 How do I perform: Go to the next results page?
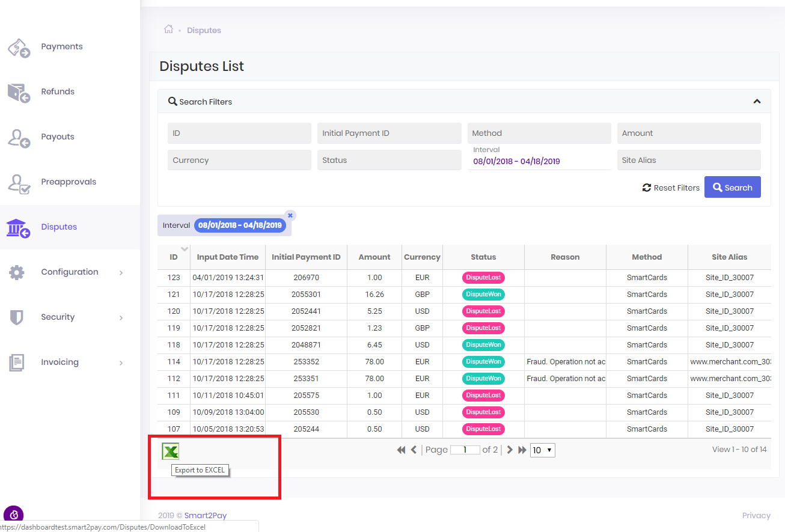pyautogui.click(x=510, y=450)
